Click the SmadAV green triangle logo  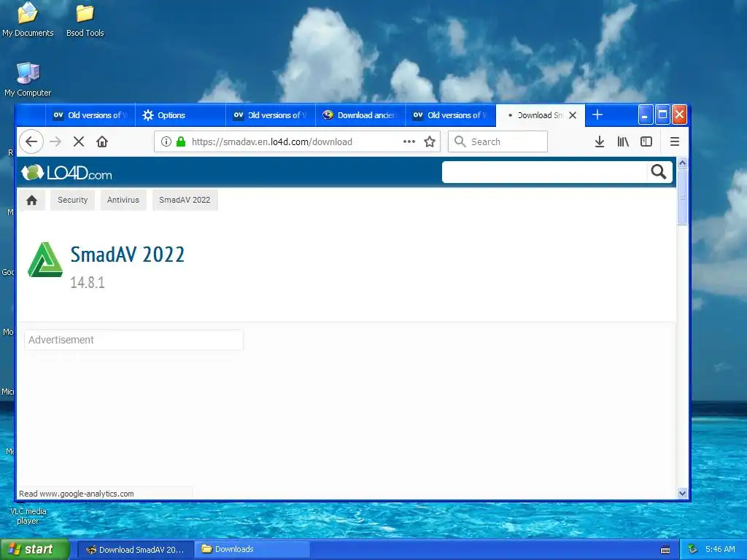[x=45, y=260]
